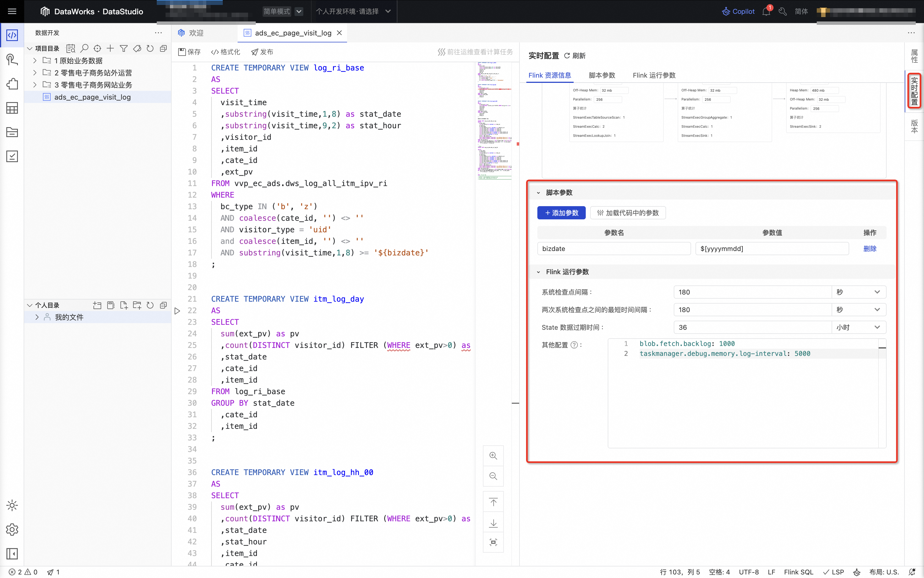The image size is (924, 578).
Task: Open more options in data development panel
Action: [x=158, y=33]
